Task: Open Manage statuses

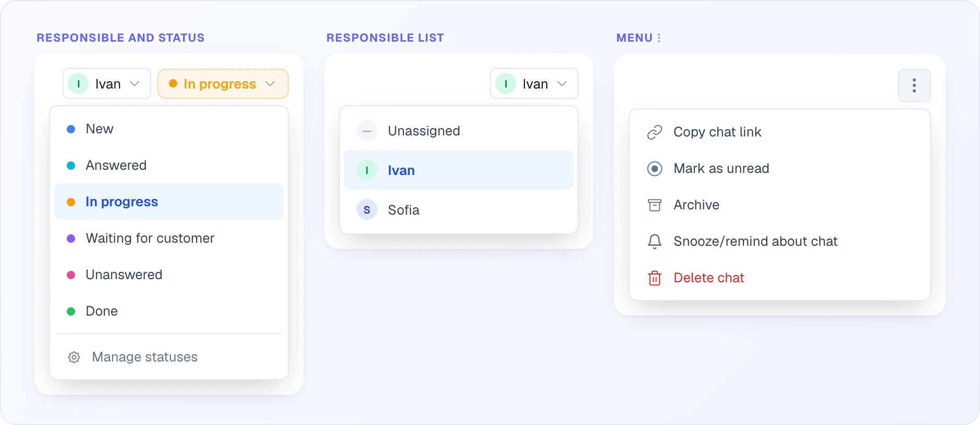Action: coord(169,357)
